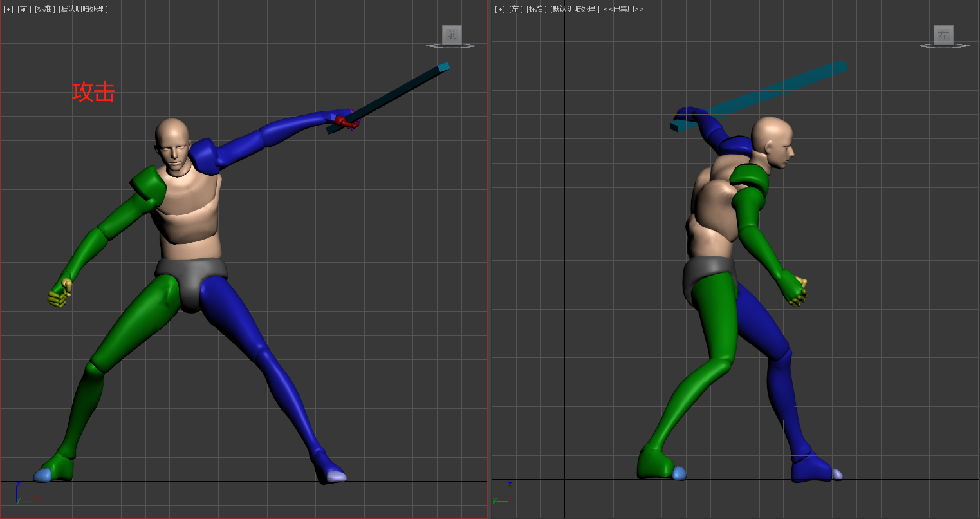
Task: Open the 左 point-of-view menu in left viewport
Action: [x=516, y=9]
